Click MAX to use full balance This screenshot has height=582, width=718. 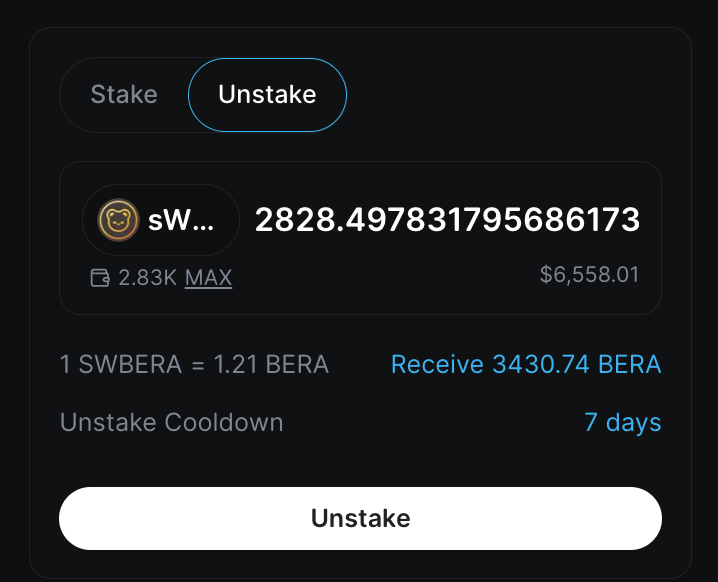208,278
